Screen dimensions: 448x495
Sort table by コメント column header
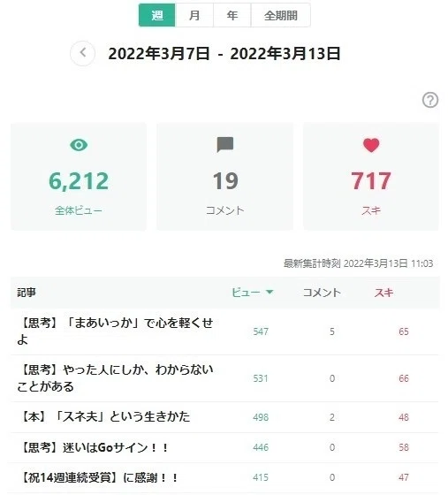click(x=322, y=293)
